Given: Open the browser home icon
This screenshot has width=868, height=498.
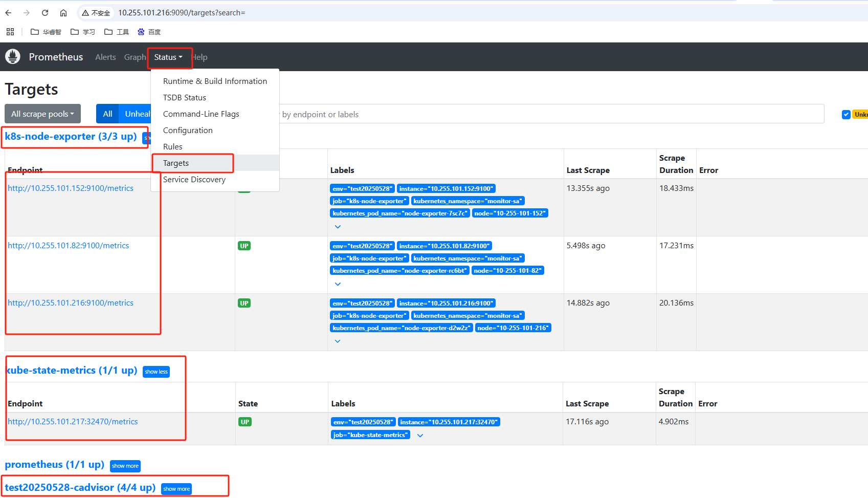Looking at the screenshot, I should coord(63,13).
